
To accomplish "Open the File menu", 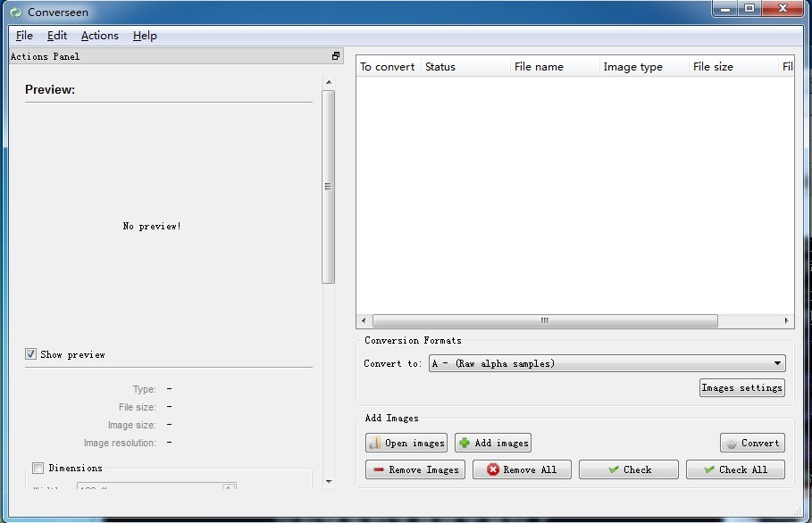I will 24,36.
